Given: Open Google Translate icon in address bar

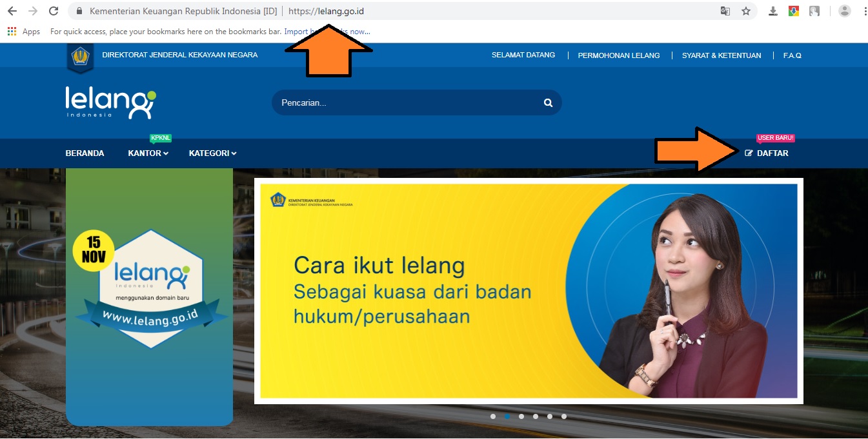Looking at the screenshot, I should pos(725,11).
